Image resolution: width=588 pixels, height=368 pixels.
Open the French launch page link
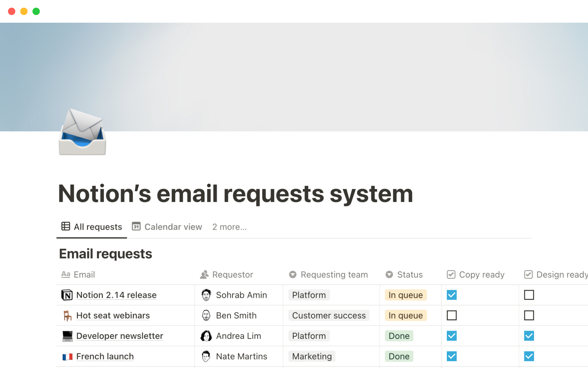click(x=105, y=356)
